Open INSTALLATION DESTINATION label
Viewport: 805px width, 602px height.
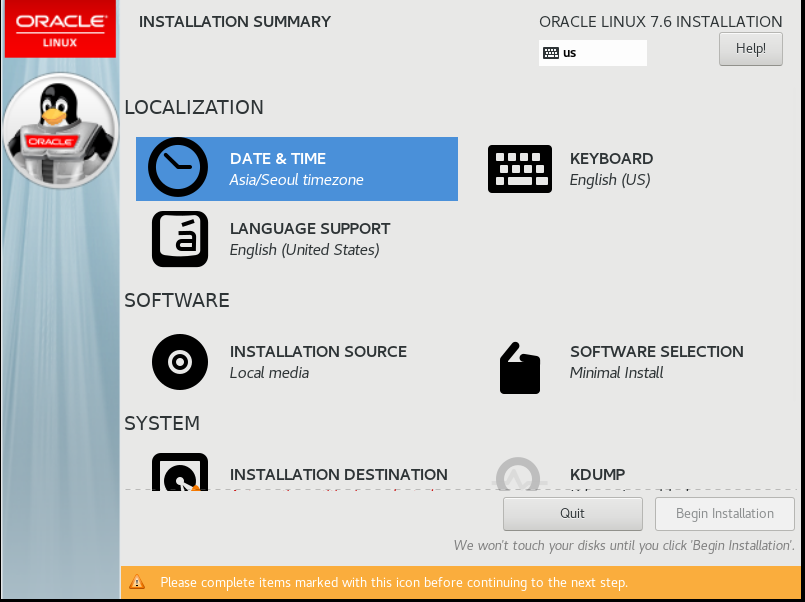click(x=339, y=475)
